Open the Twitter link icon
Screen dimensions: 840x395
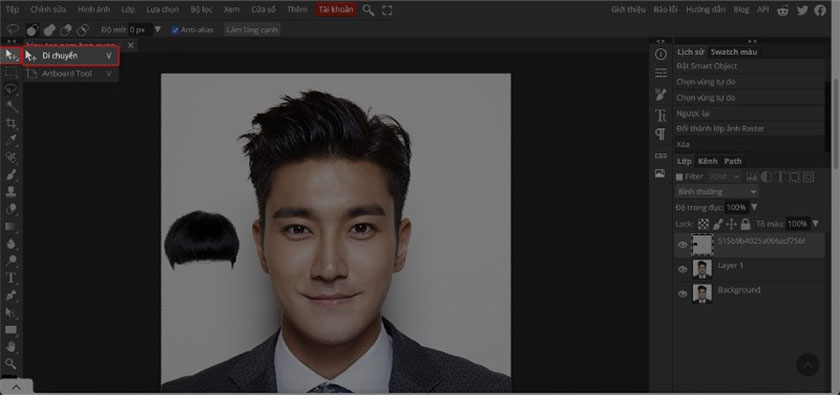[802, 10]
